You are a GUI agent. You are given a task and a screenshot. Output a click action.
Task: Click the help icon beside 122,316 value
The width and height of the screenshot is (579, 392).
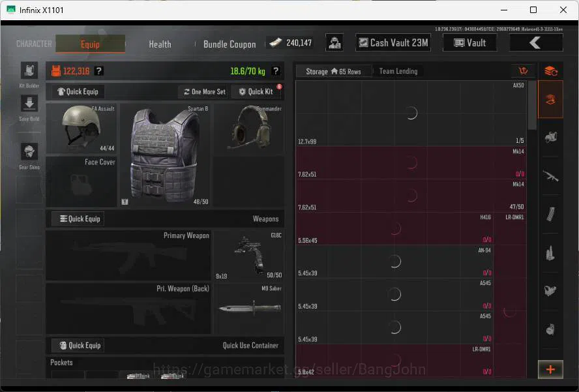coord(98,71)
